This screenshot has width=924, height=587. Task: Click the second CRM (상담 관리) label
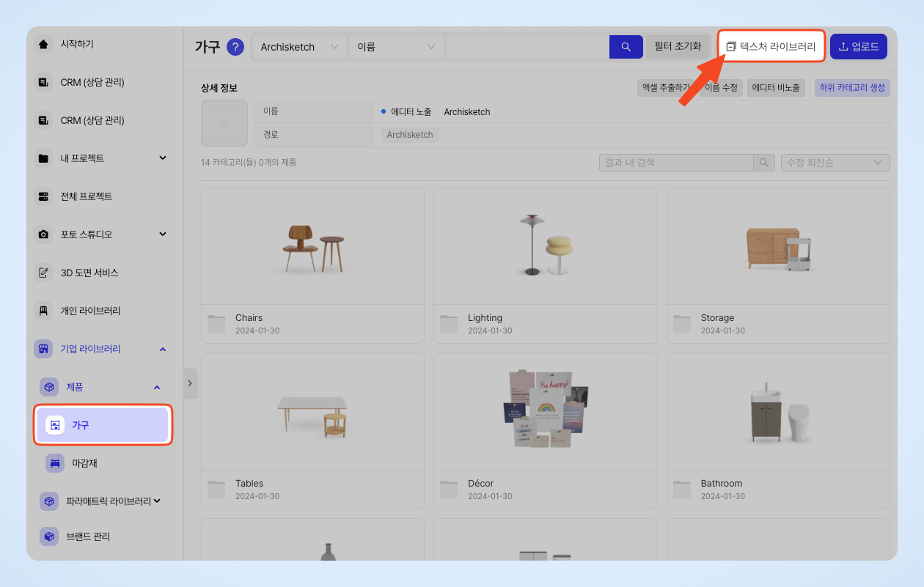point(92,120)
